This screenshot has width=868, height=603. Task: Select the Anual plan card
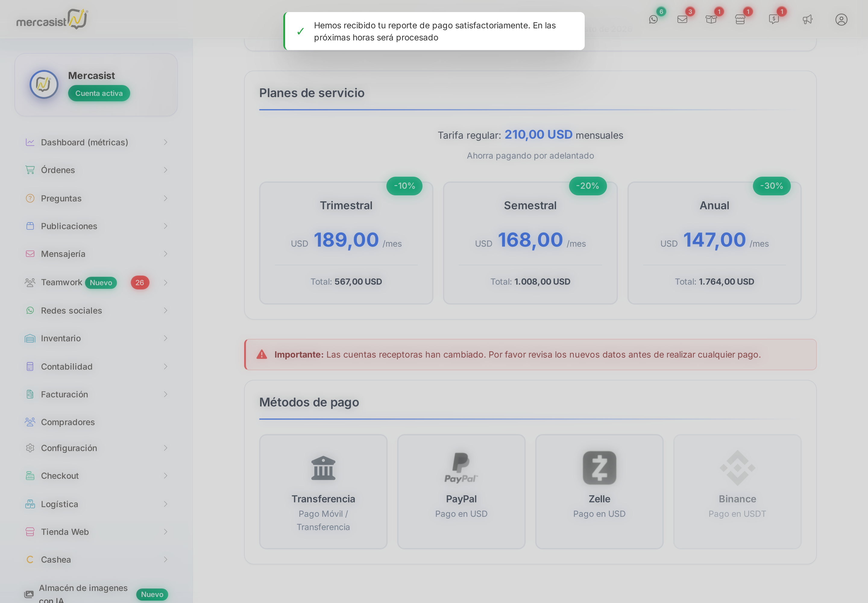(x=714, y=243)
